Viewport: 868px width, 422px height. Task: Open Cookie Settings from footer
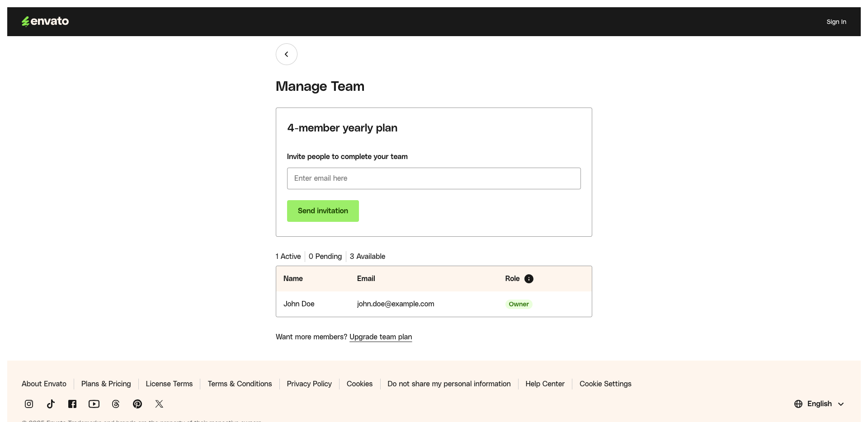(605, 384)
